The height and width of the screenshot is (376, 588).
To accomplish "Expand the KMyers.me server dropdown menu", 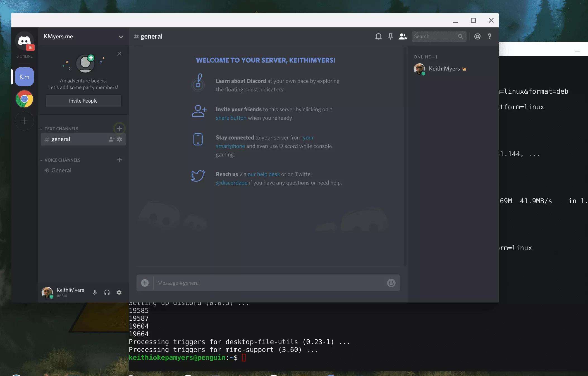I will tap(121, 37).
